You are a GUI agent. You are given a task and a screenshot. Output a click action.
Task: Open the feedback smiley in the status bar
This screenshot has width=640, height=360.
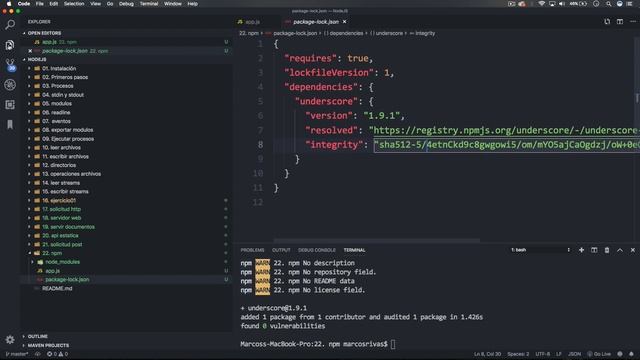click(x=620, y=354)
